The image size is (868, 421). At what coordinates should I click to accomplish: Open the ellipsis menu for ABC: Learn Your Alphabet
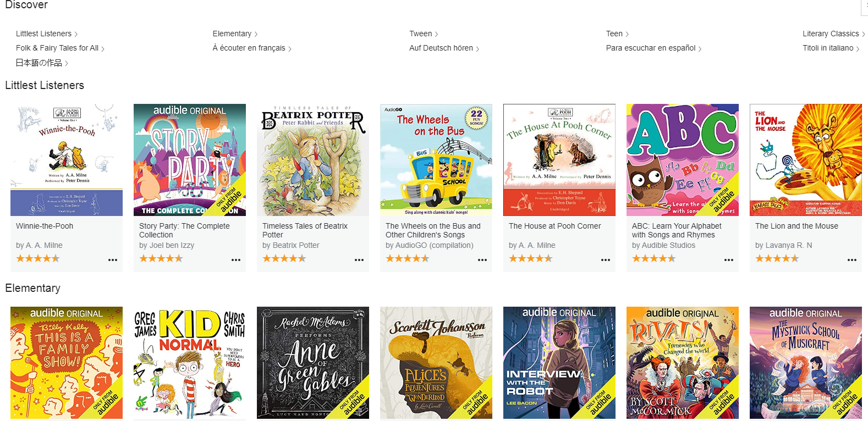click(x=729, y=260)
